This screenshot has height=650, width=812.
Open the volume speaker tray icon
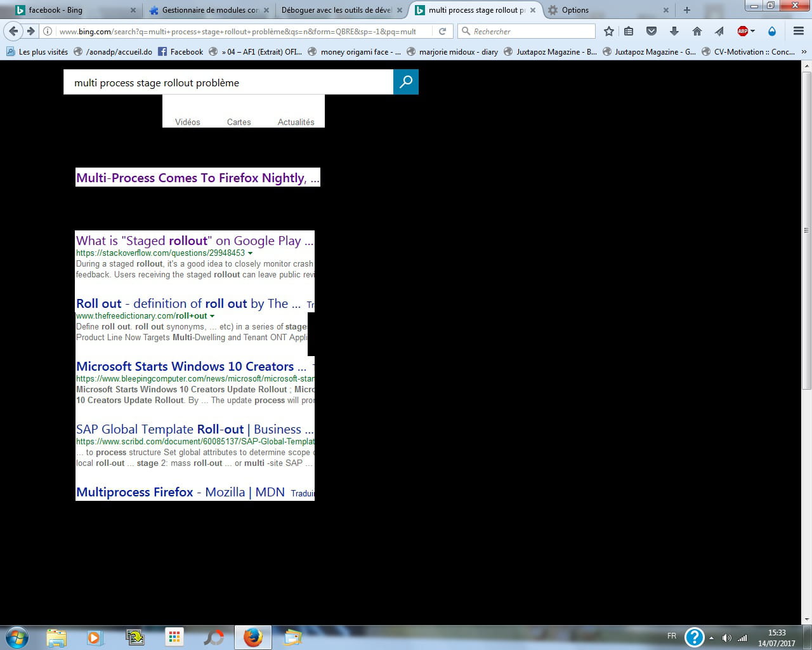(727, 638)
